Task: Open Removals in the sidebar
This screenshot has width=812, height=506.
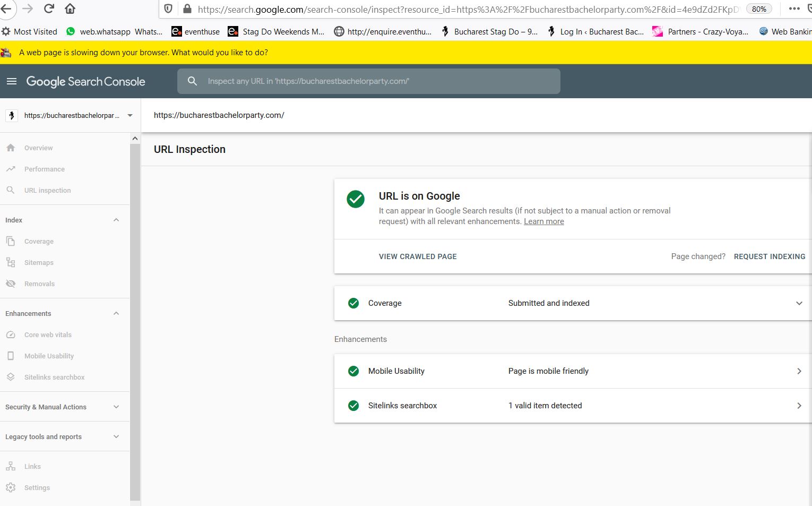Action: click(39, 284)
